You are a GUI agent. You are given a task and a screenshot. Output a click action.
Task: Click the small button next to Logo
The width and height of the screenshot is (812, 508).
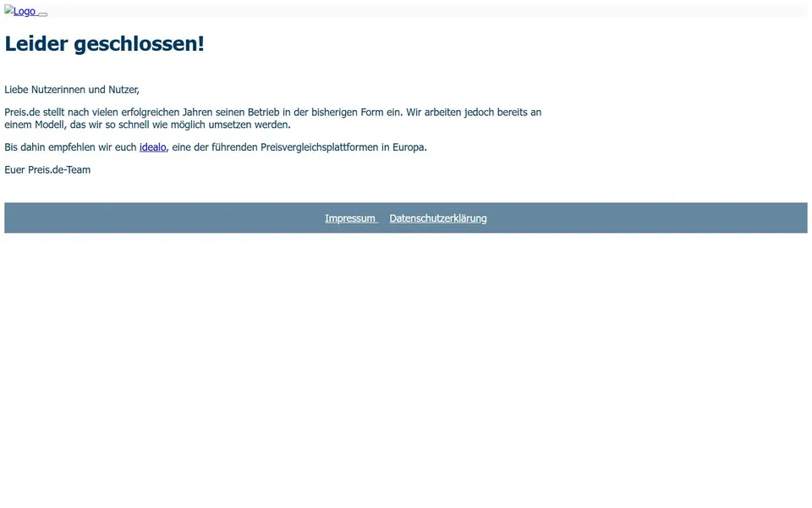43,14
